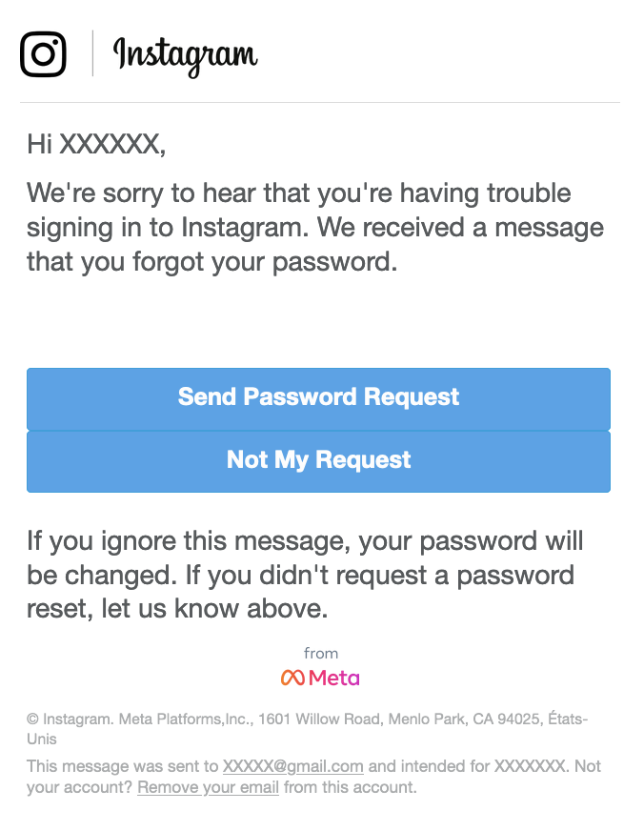Click the Instagram script wordmark

185,54
